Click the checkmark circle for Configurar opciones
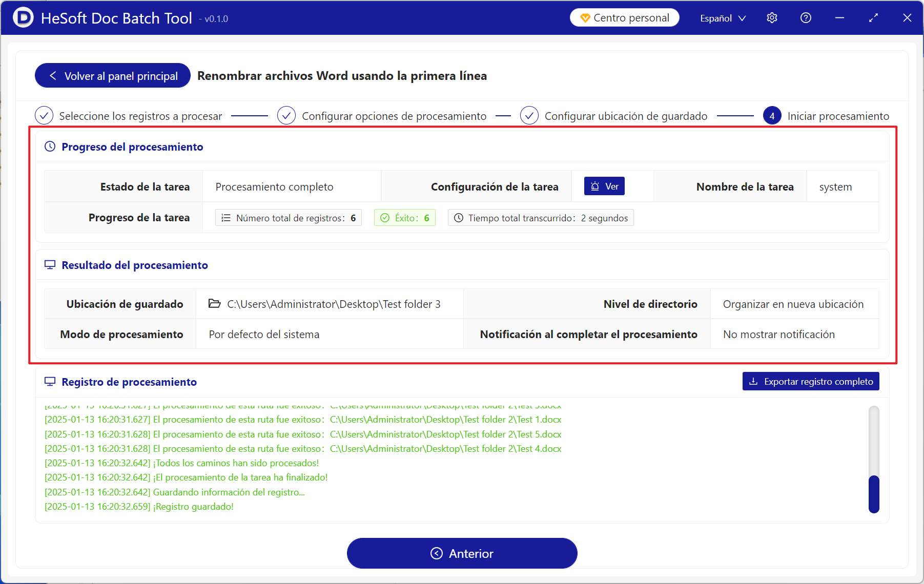Screen dimensions: 924x584 286,116
